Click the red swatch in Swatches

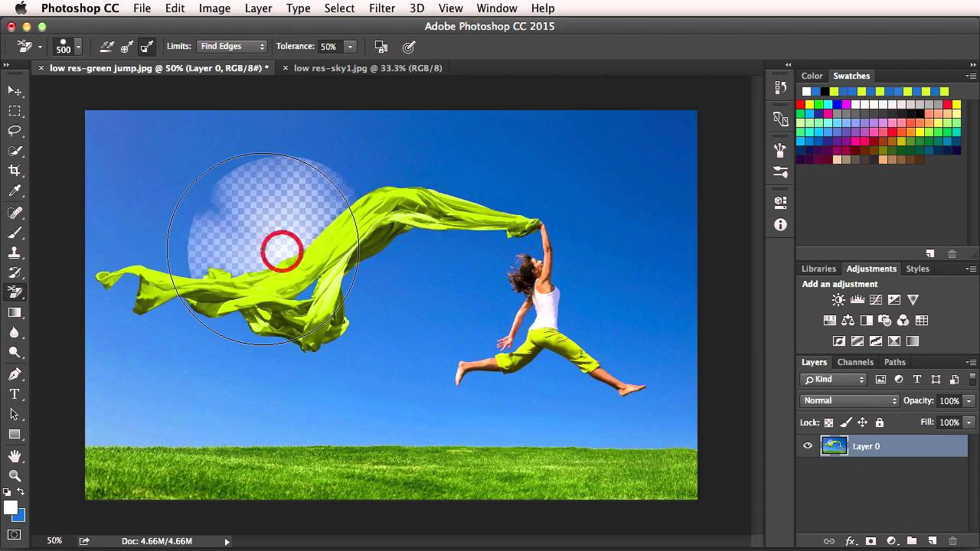802,105
